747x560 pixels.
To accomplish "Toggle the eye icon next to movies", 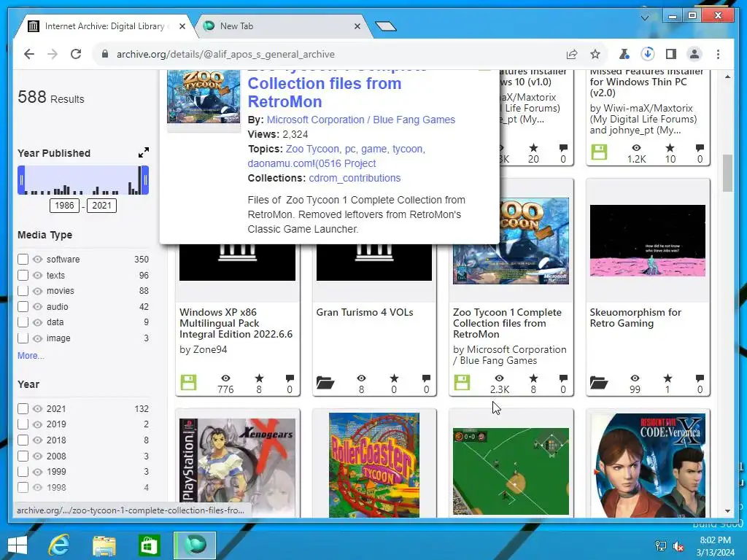I will pyautogui.click(x=38, y=290).
